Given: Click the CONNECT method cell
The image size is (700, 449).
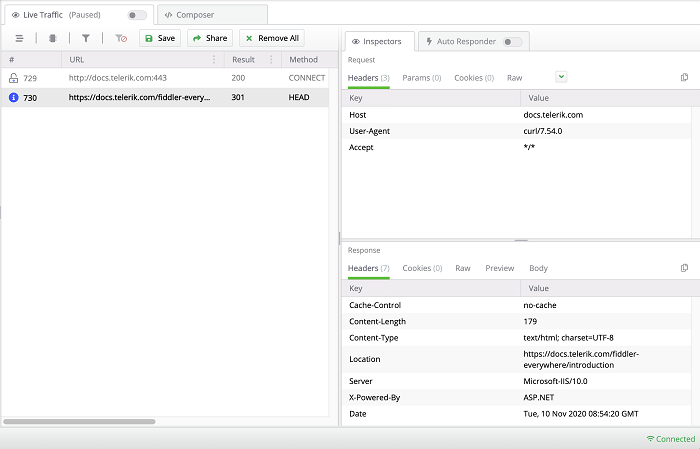Looking at the screenshot, I should [x=307, y=78].
